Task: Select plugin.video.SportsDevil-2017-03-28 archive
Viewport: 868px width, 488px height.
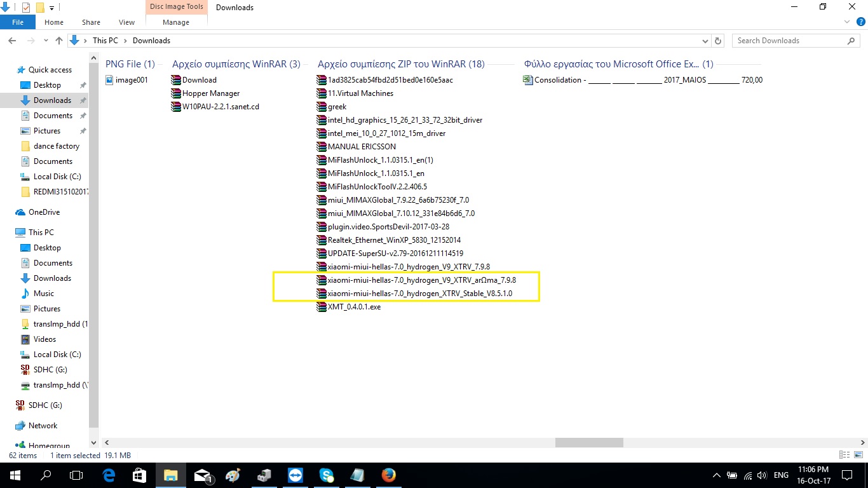Action: [383, 227]
